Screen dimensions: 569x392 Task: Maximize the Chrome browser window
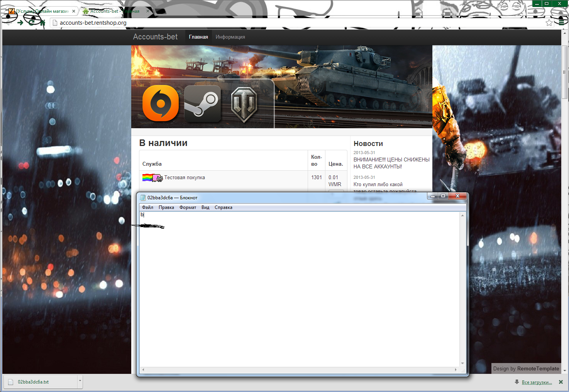[547, 3]
